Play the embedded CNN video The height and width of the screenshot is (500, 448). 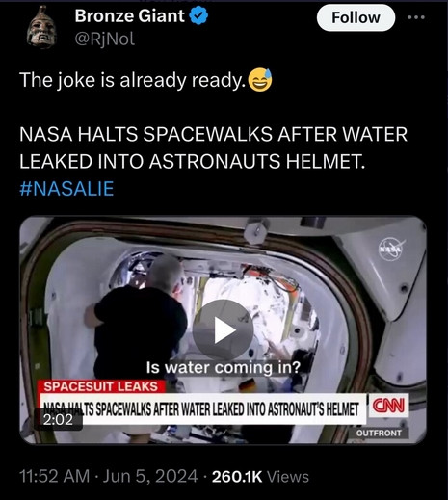tap(223, 329)
